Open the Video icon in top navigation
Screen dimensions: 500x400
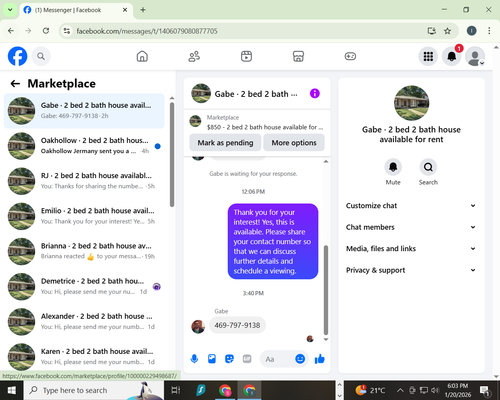point(246,56)
